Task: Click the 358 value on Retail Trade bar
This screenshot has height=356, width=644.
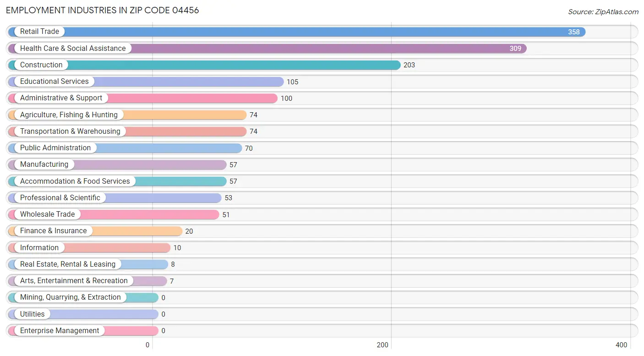Action: click(x=574, y=32)
